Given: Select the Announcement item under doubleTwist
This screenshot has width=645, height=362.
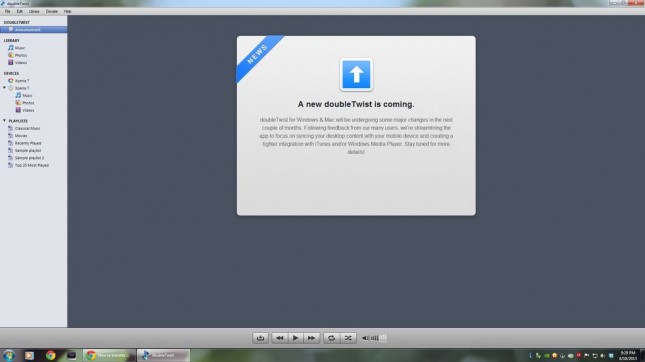Looking at the screenshot, I should [33, 30].
